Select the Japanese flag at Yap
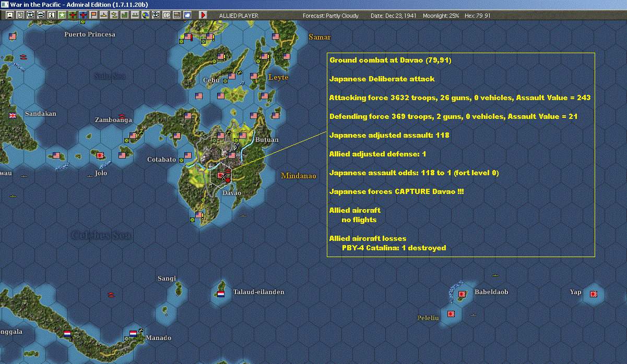 (594, 294)
